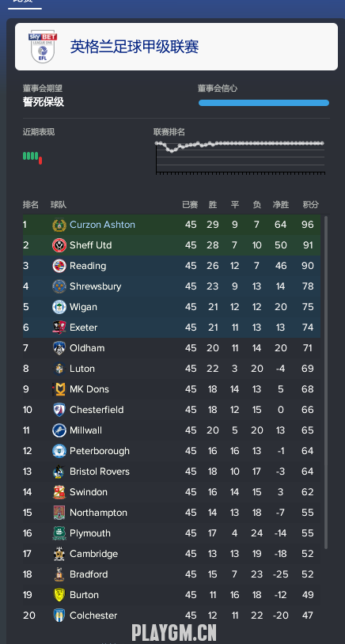This screenshot has height=644, width=345.
Task: Select the Millwall lion crest
Action: coord(59,430)
